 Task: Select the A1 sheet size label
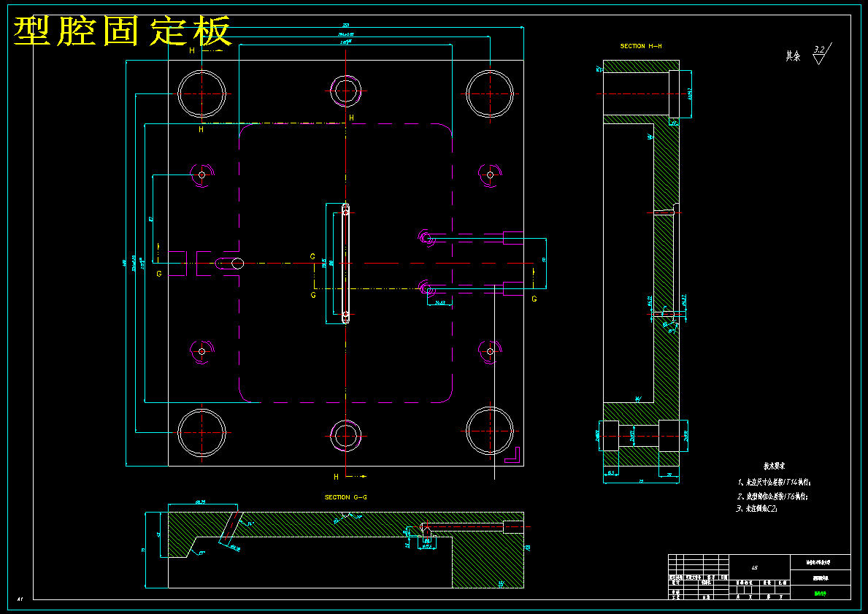(x=20, y=599)
